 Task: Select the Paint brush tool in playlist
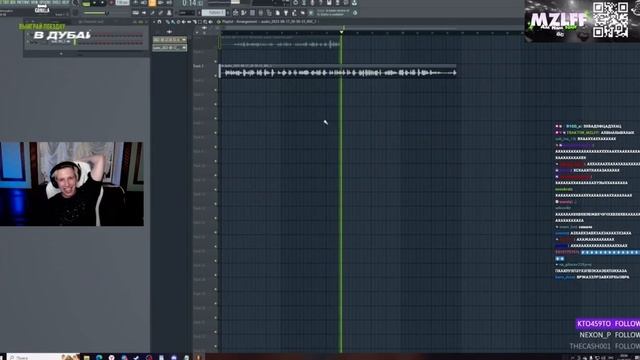pyautogui.click(x=173, y=22)
